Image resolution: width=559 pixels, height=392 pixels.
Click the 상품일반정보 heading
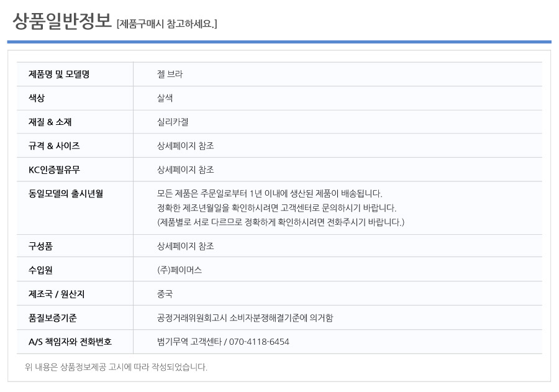(62, 21)
